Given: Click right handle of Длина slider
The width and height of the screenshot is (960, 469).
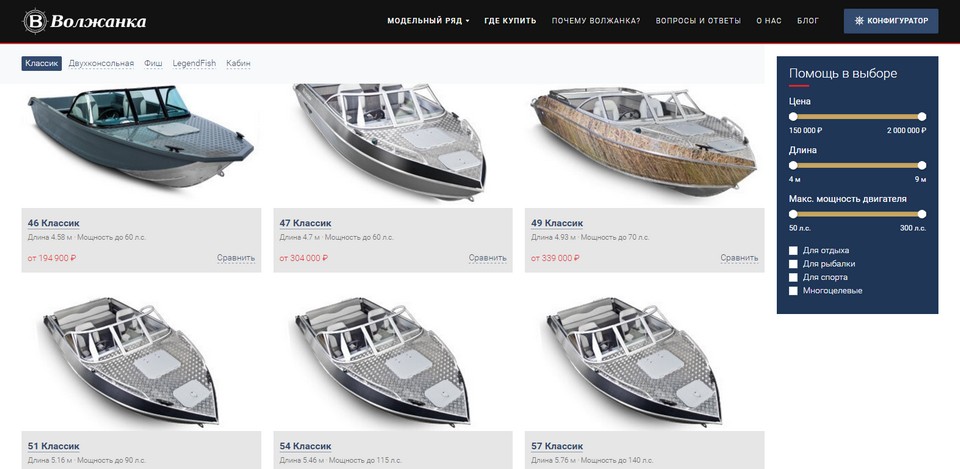Looking at the screenshot, I should pos(922,165).
